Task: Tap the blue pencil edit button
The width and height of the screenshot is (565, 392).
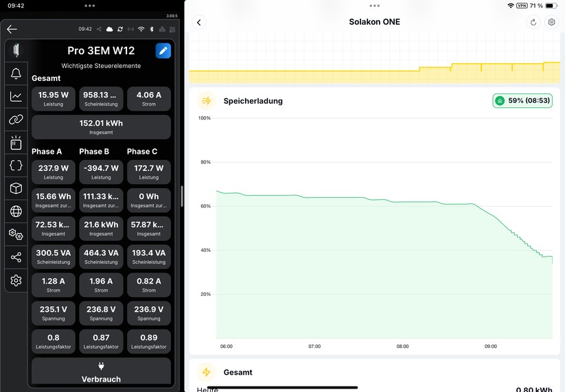Action: pos(163,51)
